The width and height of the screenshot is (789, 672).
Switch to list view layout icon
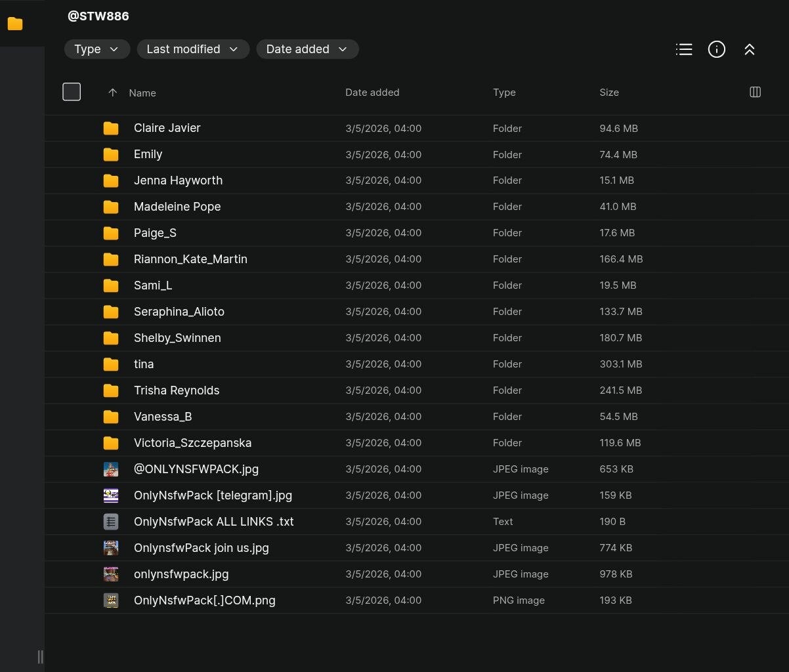pyautogui.click(x=684, y=49)
